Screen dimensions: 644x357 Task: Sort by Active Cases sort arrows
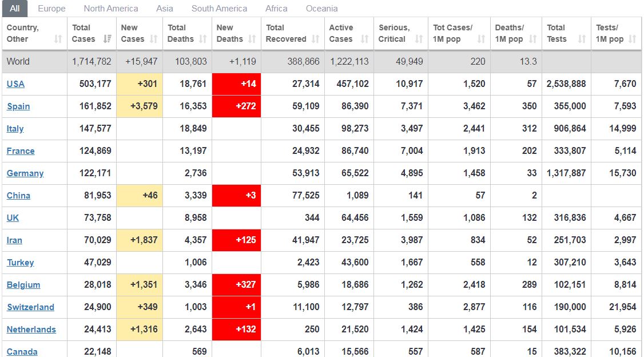tap(365, 39)
